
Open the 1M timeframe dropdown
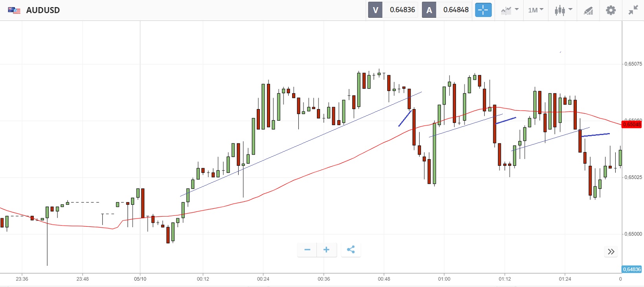(x=535, y=10)
